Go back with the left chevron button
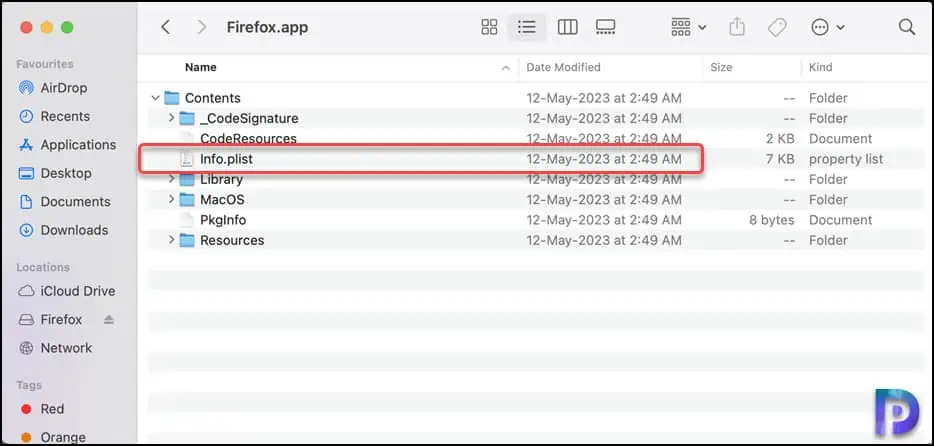934x446 pixels. [x=166, y=27]
